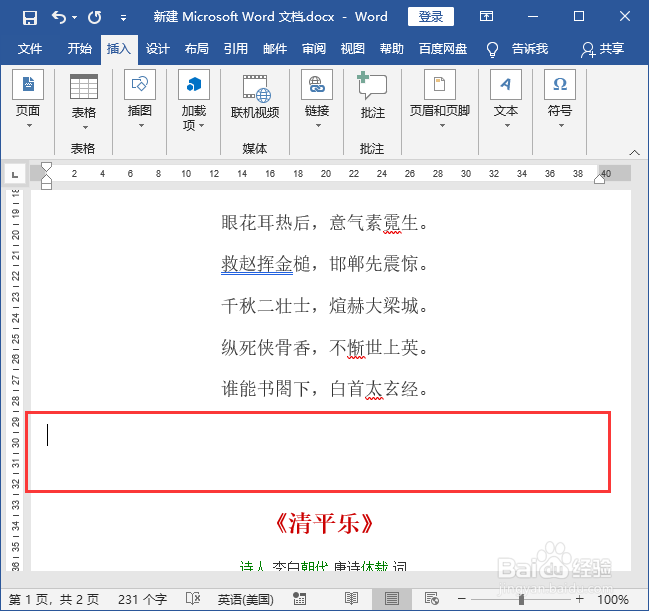Click the 登录 sign-in button
The image size is (649, 611).
coord(430,17)
